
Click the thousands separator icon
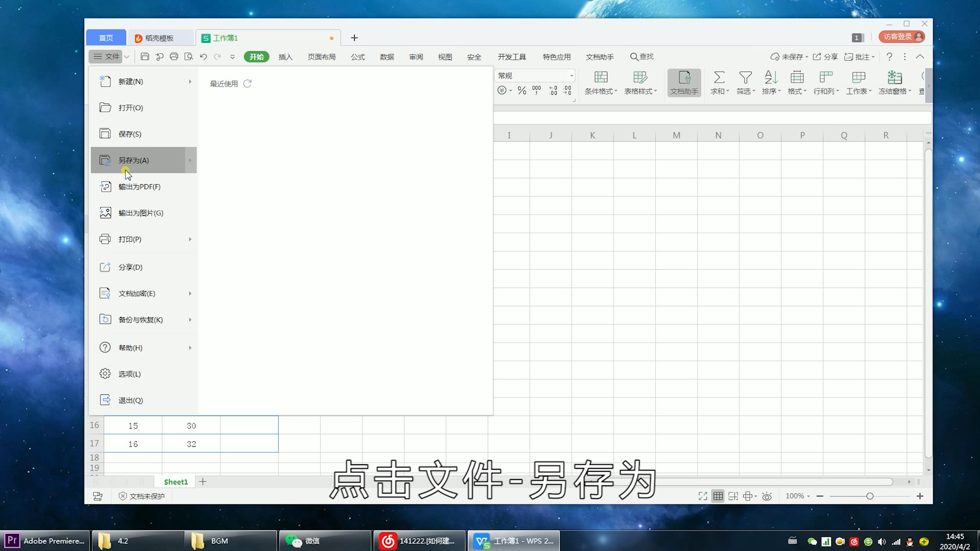[x=536, y=90]
